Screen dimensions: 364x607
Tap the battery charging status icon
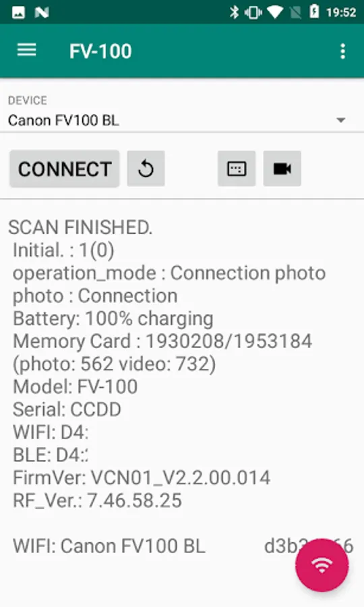(x=314, y=12)
